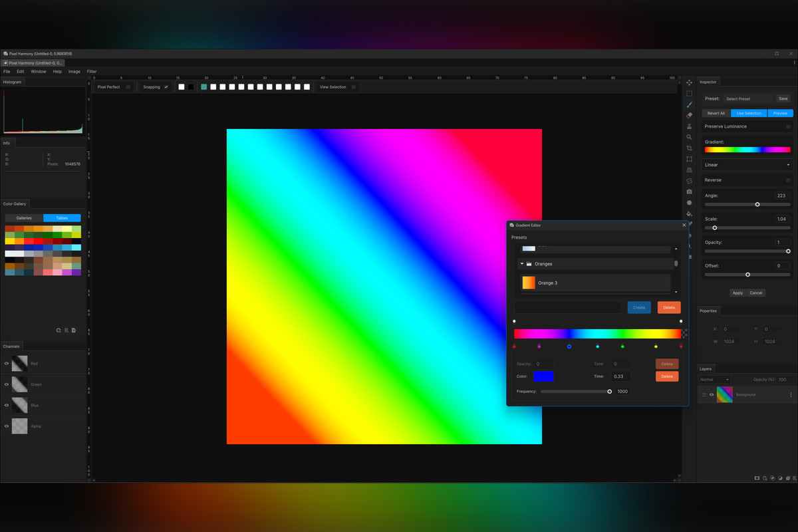Enable Preserve Luminance in the Inspector
Image resolution: width=798 pixels, height=532 pixels.
(789, 126)
